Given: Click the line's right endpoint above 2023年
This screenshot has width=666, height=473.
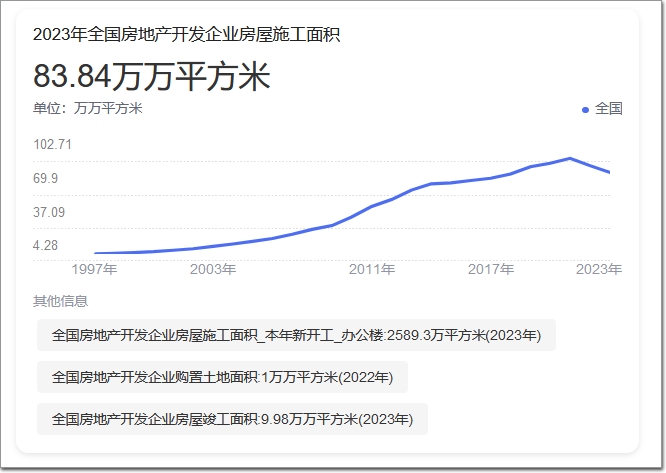Looking at the screenshot, I should click(x=609, y=173).
